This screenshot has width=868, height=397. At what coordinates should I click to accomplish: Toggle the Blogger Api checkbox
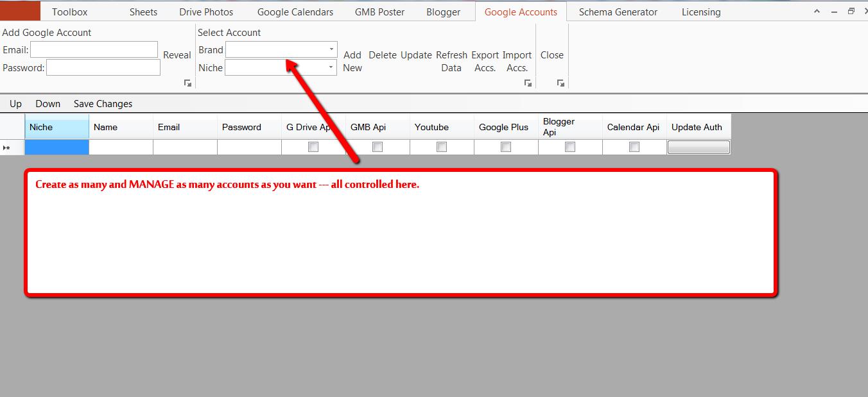570,147
